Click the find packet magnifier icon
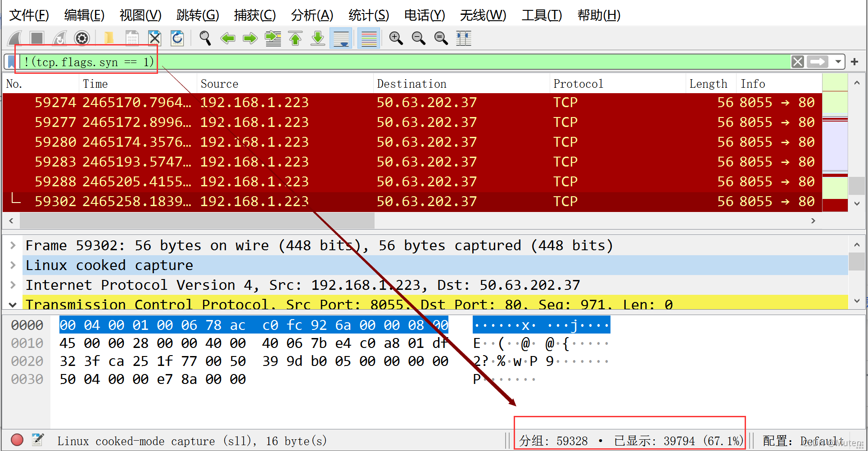The image size is (868, 451). [205, 38]
